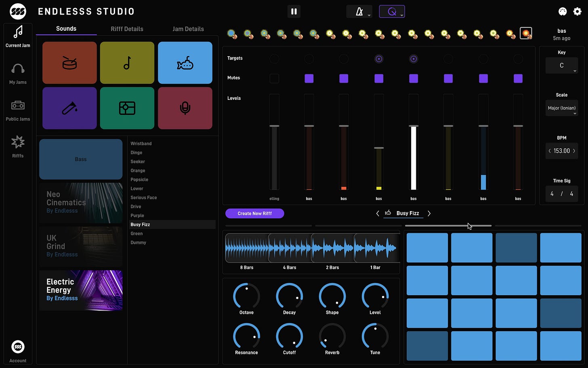588x368 pixels.
Task: Tap the darker pad in the bottom row
Action: (427, 346)
